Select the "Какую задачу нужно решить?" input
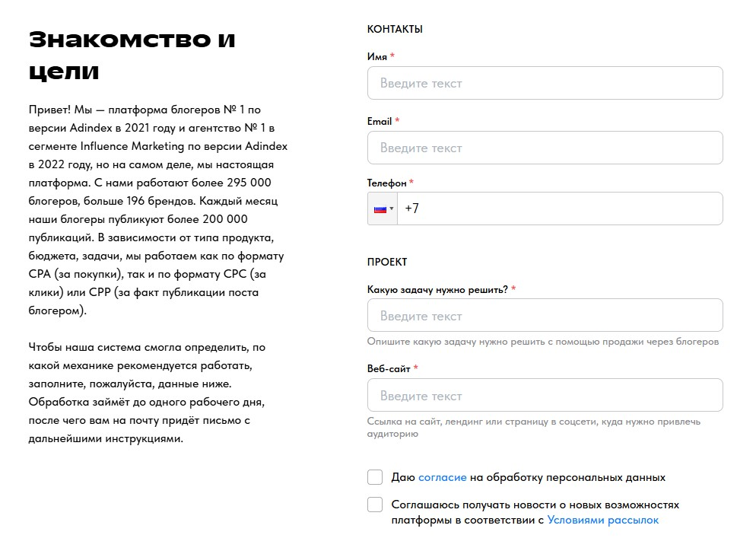 545,316
